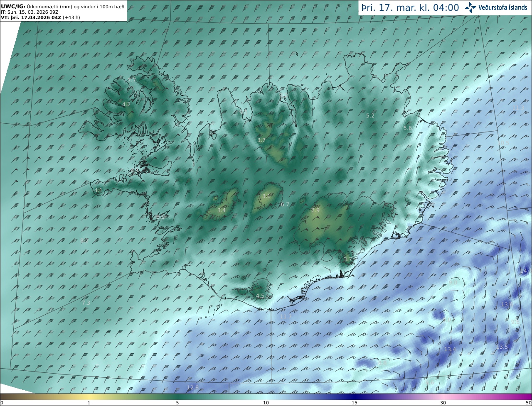Click the 13.4 value in the southeast ocean
The width and height of the screenshot is (532, 406).
[x=450, y=350]
